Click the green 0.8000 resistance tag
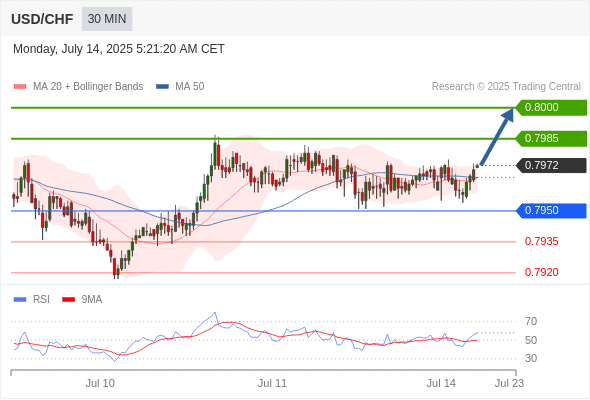This screenshot has height=400, width=590. tap(551, 108)
